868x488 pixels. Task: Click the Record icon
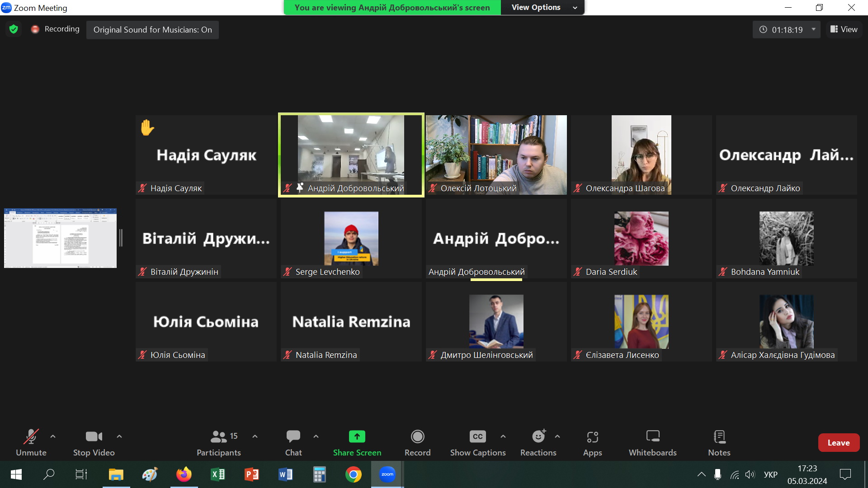point(417,436)
